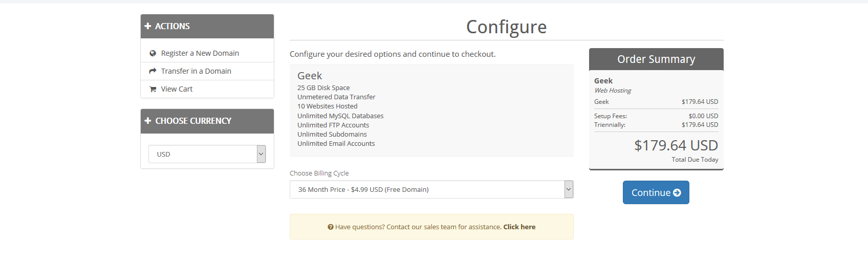This screenshot has height=263, width=868.
Task: Click the Geek plan title in description
Action: tap(310, 76)
